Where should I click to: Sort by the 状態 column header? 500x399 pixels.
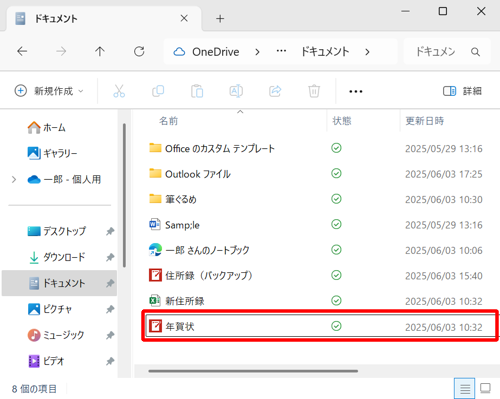click(342, 121)
